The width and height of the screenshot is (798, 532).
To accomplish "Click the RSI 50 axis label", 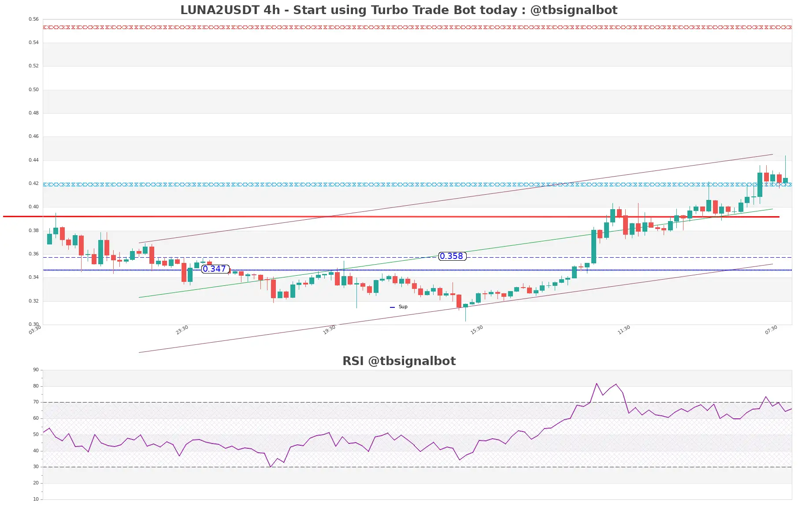I will pos(36,435).
